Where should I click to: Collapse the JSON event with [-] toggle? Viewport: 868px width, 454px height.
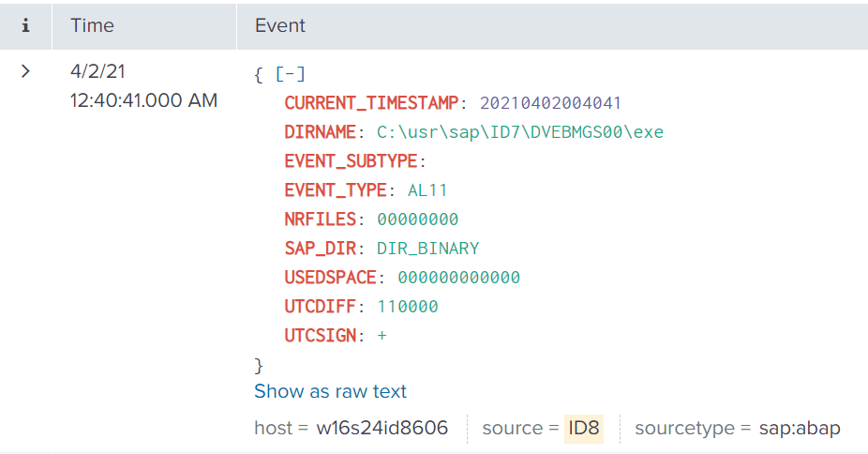click(x=290, y=74)
